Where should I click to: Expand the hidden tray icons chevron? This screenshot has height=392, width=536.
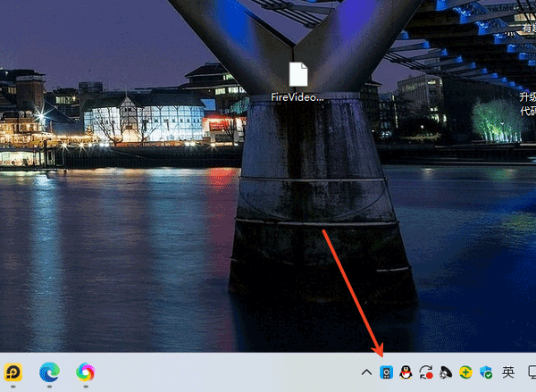366,372
